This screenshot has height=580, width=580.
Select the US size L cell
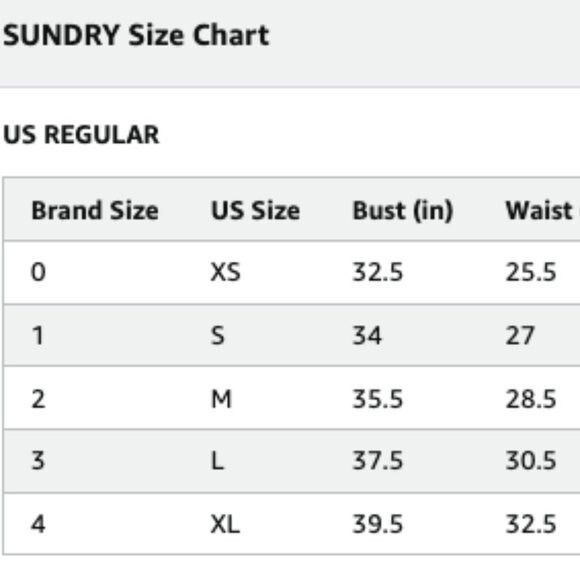pyautogui.click(x=218, y=461)
